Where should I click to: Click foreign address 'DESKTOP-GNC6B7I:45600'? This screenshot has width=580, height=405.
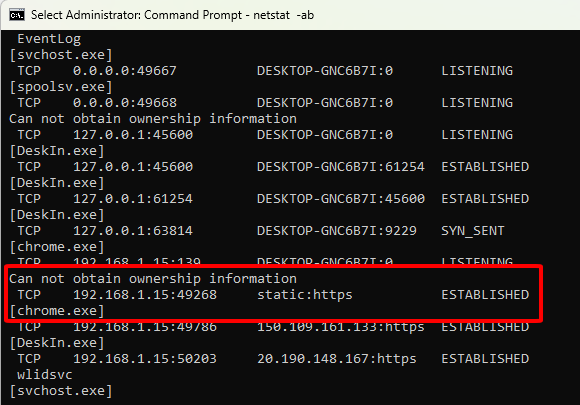click(x=341, y=199)
